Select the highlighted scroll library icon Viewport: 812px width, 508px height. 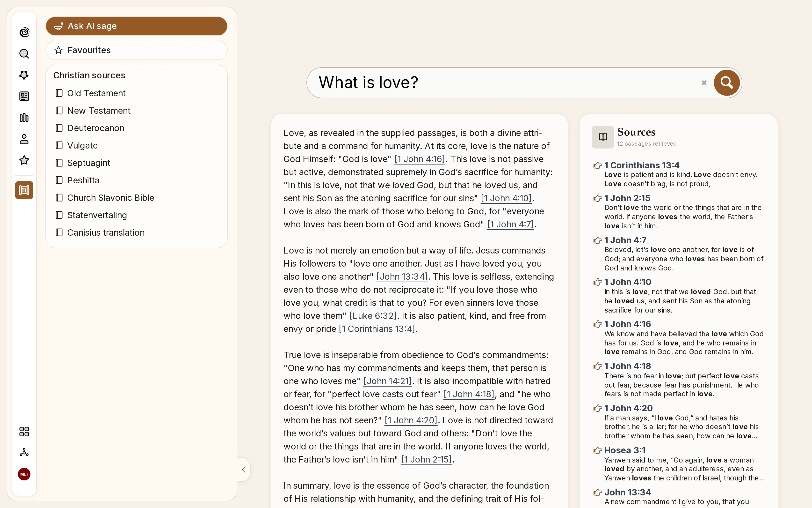[x=24, y=190]
